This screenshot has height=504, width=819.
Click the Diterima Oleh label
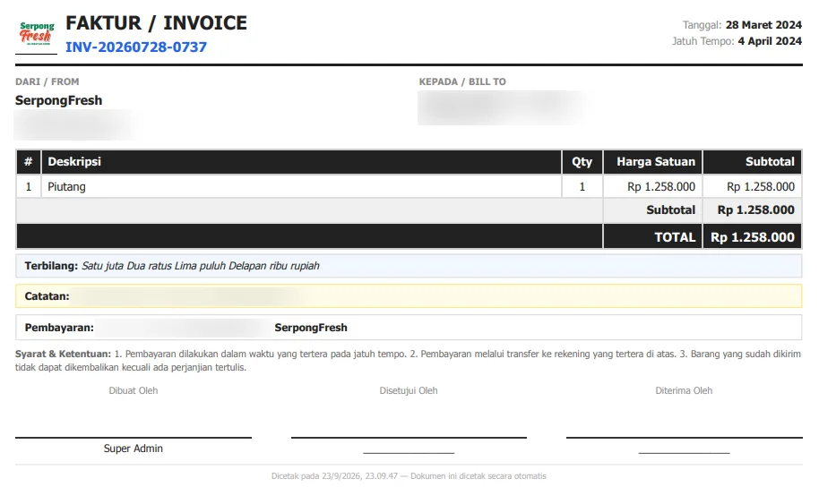684,391
